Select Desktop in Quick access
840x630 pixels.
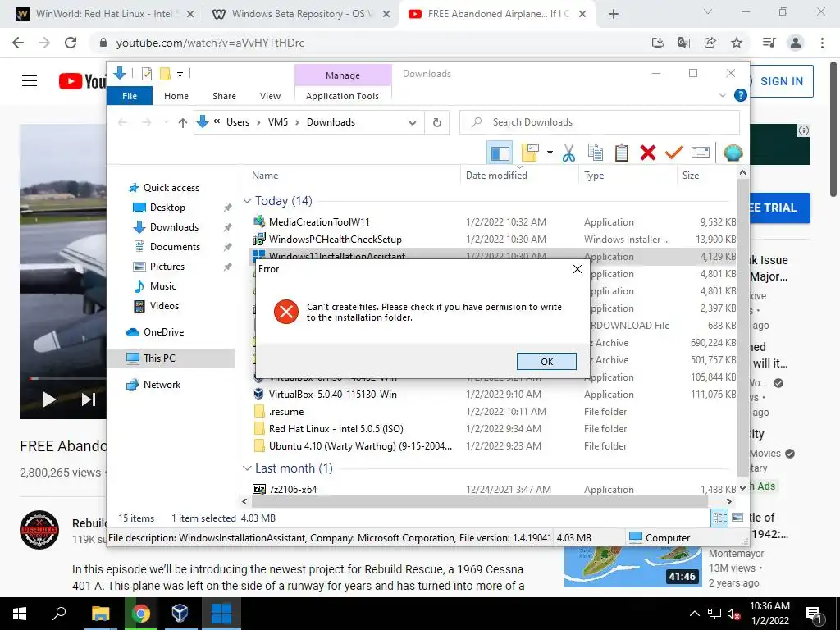coord(167,208)
